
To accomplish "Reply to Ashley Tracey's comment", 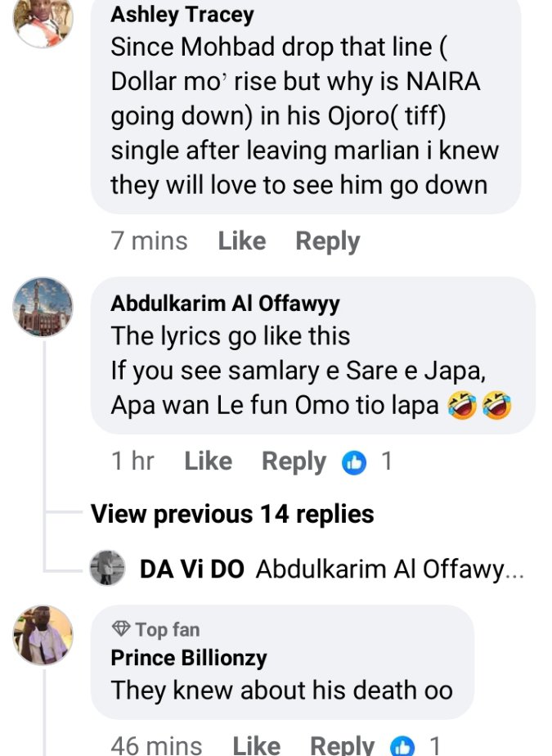I will (x=327, y=241).
